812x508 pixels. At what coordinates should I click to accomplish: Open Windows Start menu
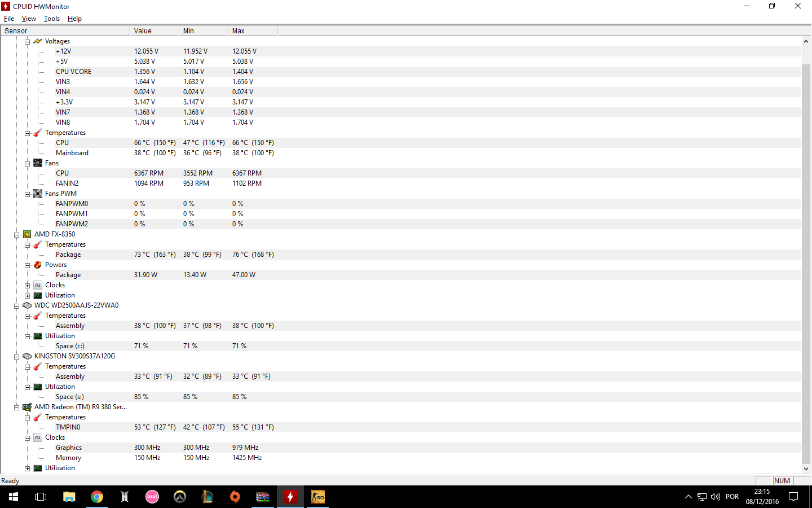pyautogui.click(x=14, y=497)
